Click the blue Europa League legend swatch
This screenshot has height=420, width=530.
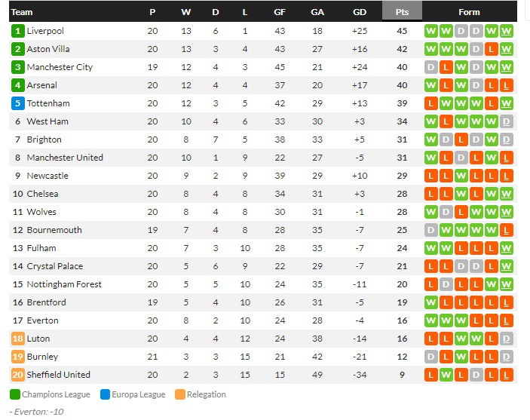click(106, 394)
